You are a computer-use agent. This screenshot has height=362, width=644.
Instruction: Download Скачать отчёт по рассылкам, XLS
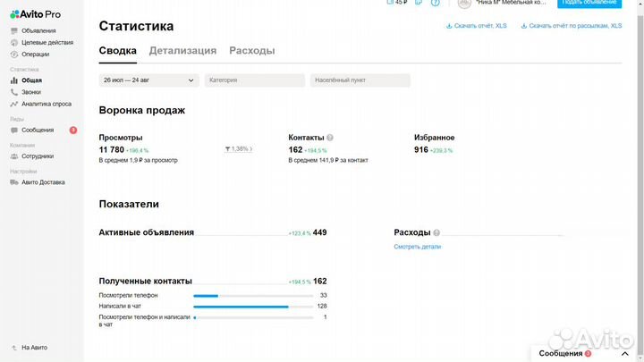click(x=575, y=26)
